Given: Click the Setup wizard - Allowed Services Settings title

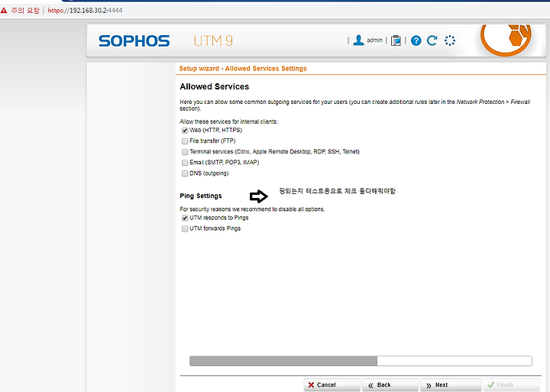Looking at the screenshot, I should [x=243, y=69].
